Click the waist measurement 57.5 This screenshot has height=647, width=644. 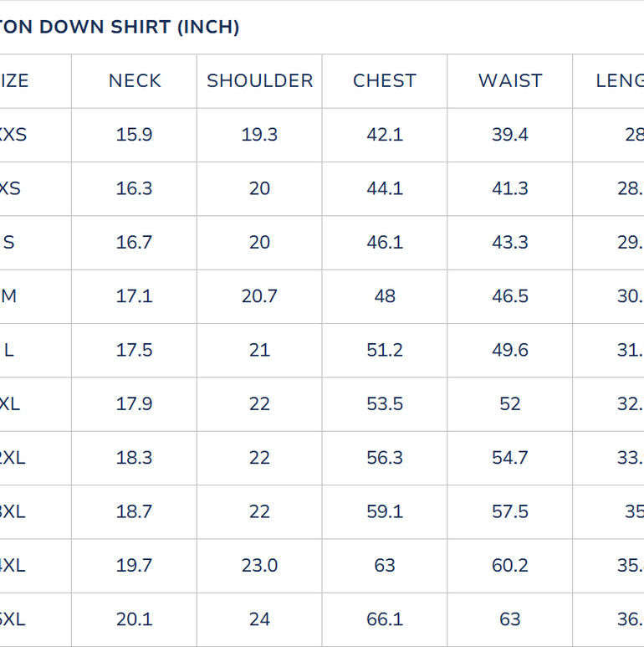(x=510, y=511)
